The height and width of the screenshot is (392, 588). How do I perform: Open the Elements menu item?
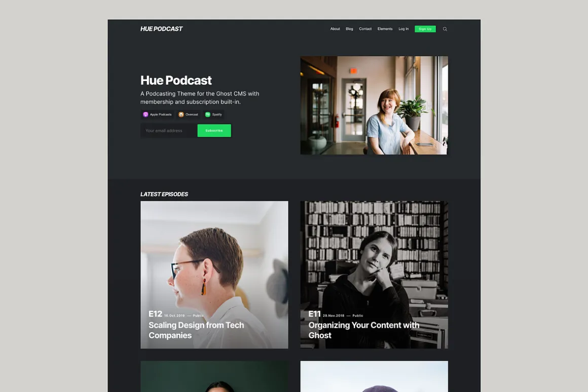coord(385,29)
